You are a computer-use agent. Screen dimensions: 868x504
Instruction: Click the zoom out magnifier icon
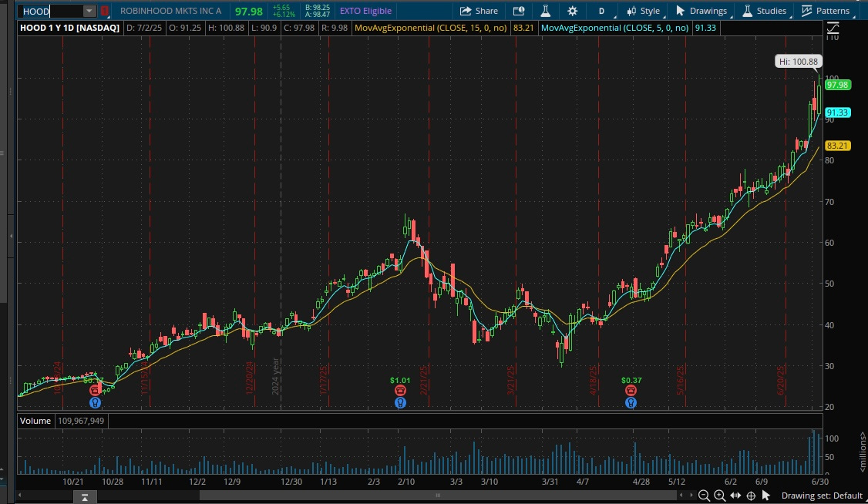(704, 496)
